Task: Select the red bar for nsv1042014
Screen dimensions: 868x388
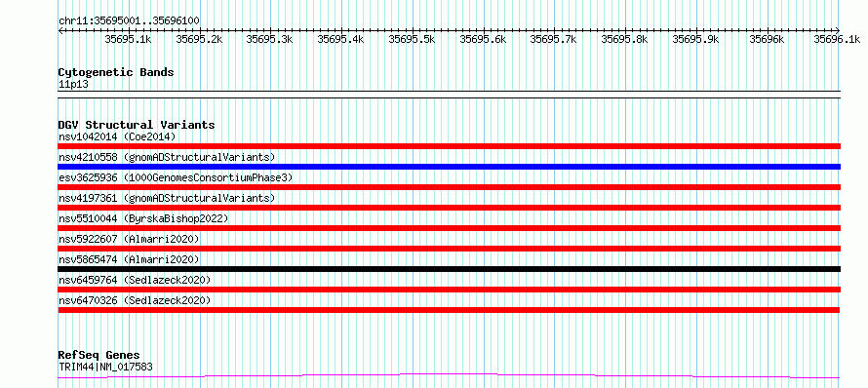Action: point(449,146)
